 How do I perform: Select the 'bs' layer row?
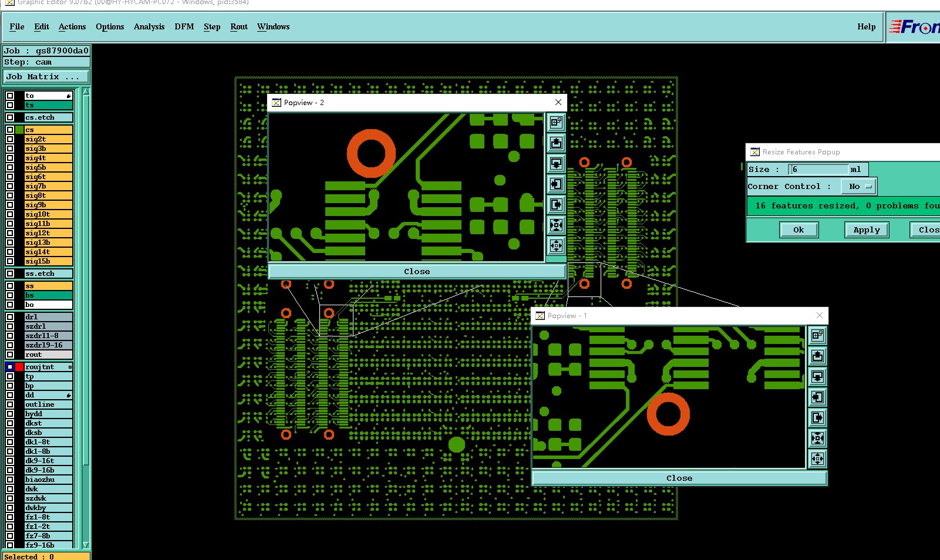[x=48, y=295]
